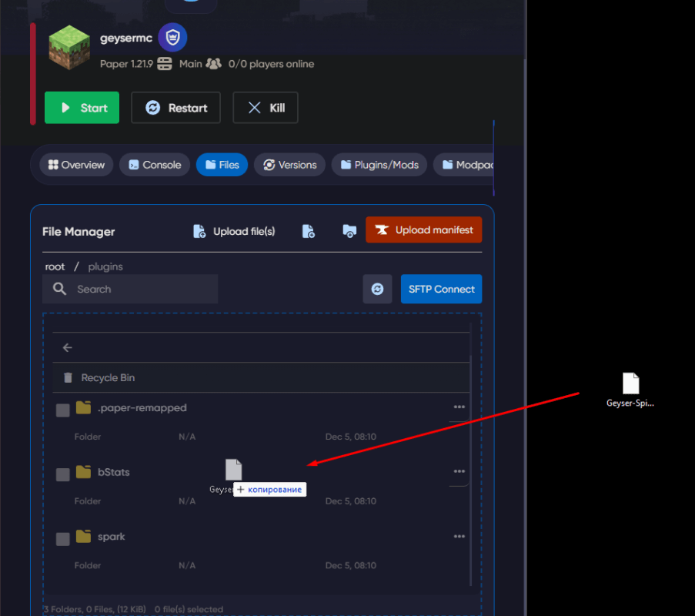Click the Upload manifest button
This screenshot has width=695, height=616.
click(x=424, y=230)
